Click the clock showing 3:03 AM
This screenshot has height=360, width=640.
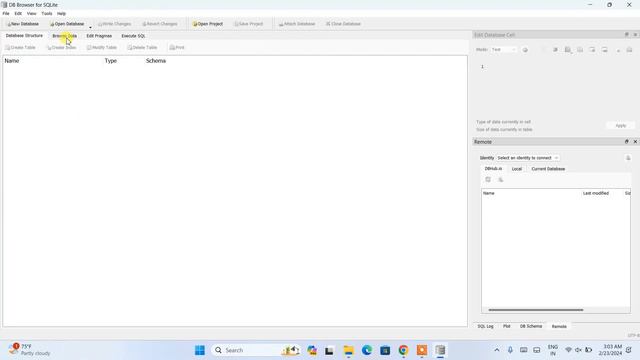(x=611, y=350)
